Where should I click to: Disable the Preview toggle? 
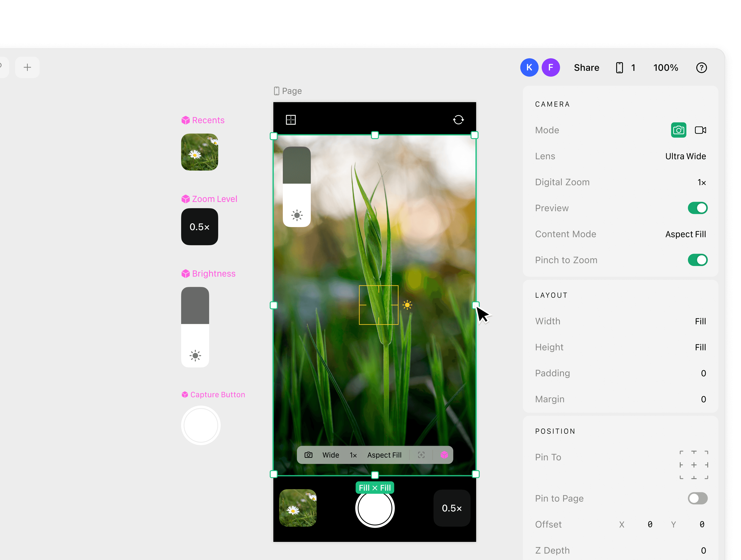(x=697, y=208)
